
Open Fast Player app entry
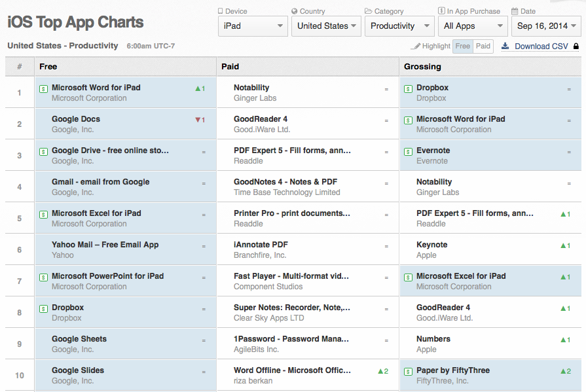(x=291, y=276)
